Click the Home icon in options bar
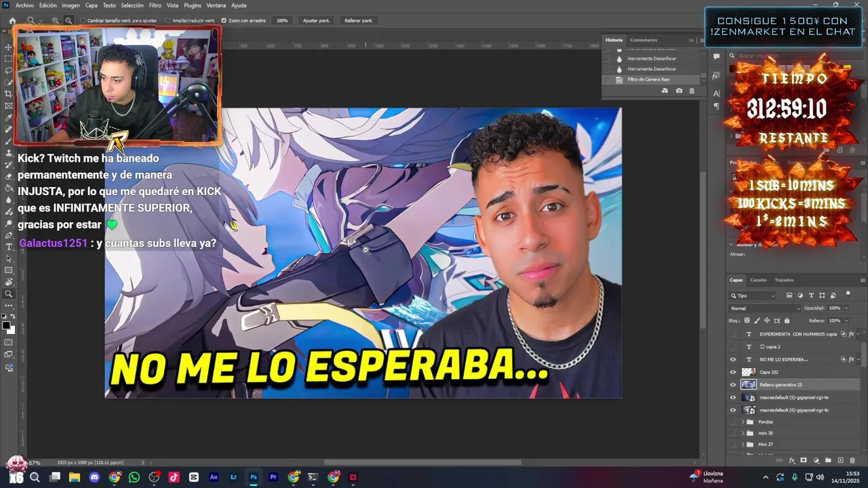The width and height of the screenshot is (868, 488). (x=12, y=20)
